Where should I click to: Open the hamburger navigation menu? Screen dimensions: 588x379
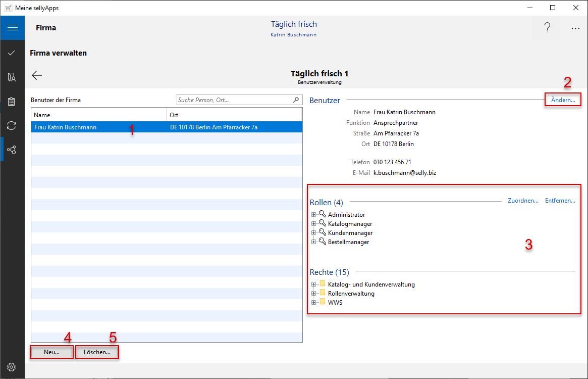click(x=12, y=28)
